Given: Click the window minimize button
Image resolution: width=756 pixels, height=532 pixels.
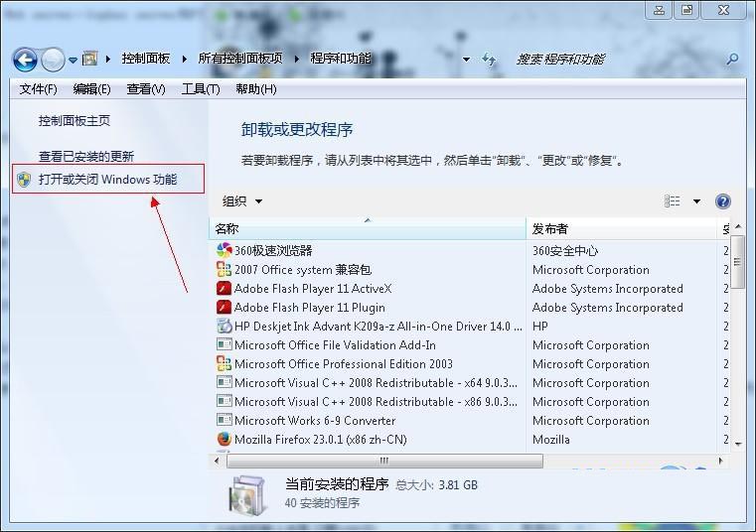Looking at the screenshot, I should [660, 9].
